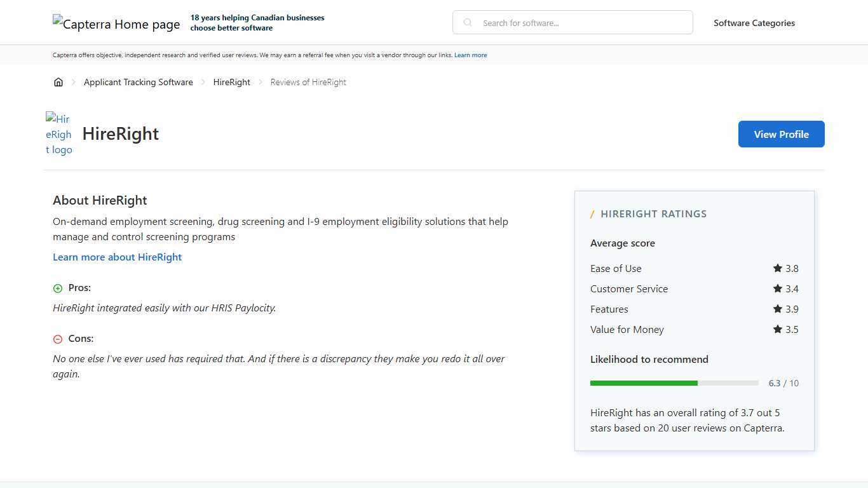Click the Likelihood to recommend progress bar
Image resolution: width=868 pixels, height=488 pixels.
click(674, 383)
